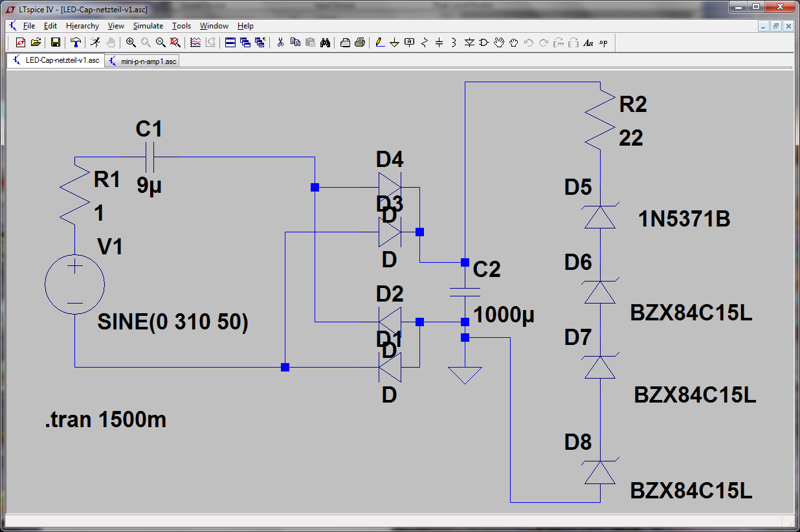Screen dimensions: 800x532
Task: Open the Hierarchy menu
Action: [x=82, y=26]
